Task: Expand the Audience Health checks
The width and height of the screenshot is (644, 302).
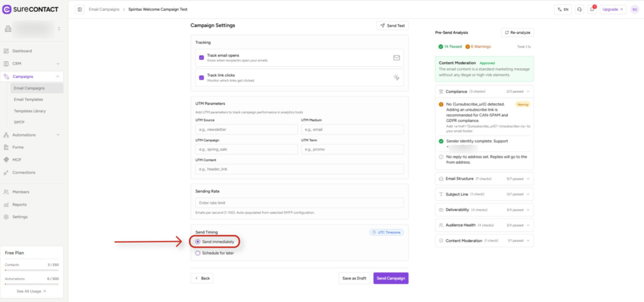Action: 484,225
